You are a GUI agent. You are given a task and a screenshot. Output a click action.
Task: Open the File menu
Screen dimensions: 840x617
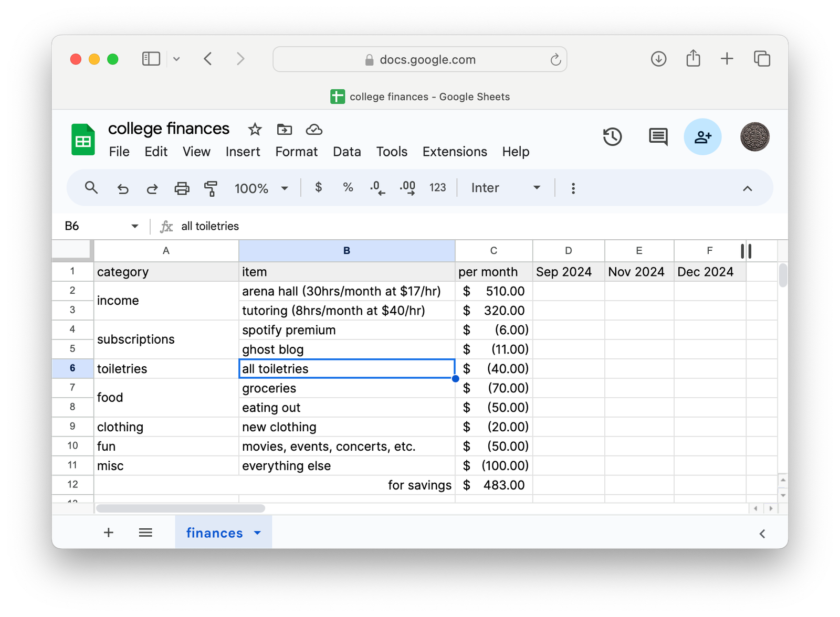click(x=119, y=152)
